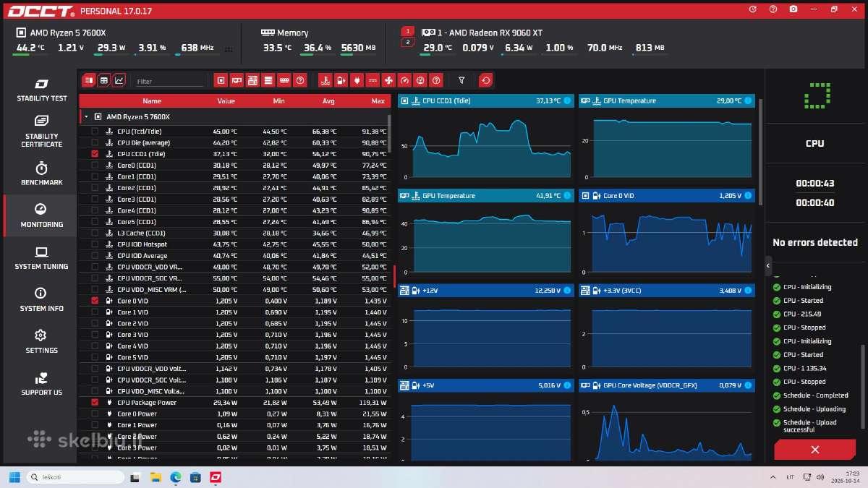Filter sensors by motherboard hardware
The image size is (868, 488).
coord(252,80)
